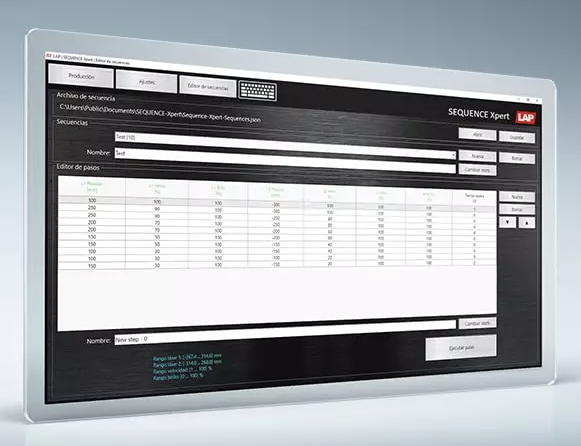Select first table row with value 300

[x=277, y=204]
